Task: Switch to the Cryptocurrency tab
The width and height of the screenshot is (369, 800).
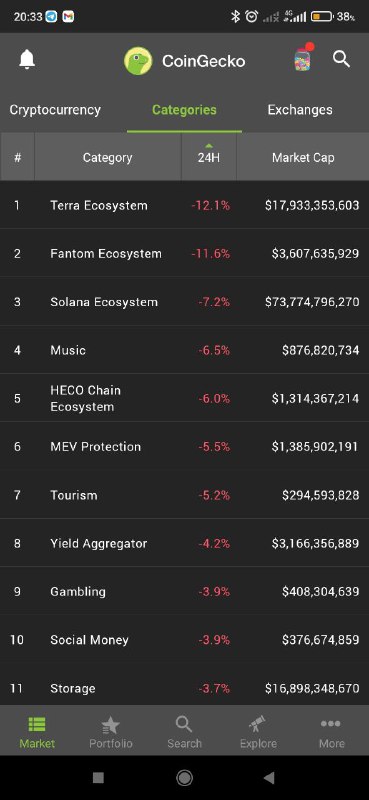Action: click(55, 110)
